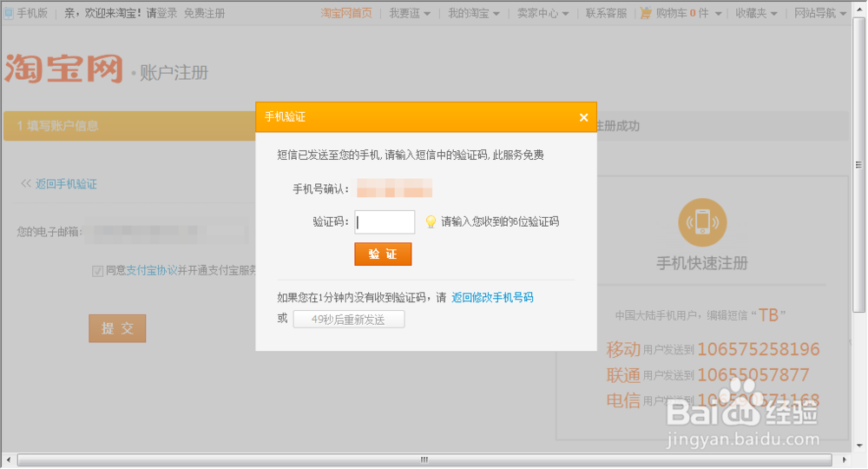This screenshot has width=868, height=469.
Task: Expand the 卖家中心 dropdown
Action: [543, 13]
